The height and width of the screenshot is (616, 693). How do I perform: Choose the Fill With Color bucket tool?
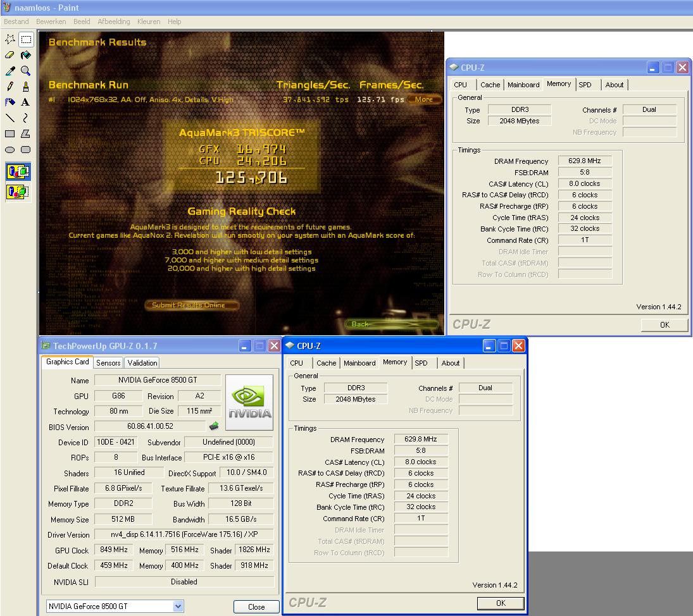pyautogui.click(x=26, y=55)
